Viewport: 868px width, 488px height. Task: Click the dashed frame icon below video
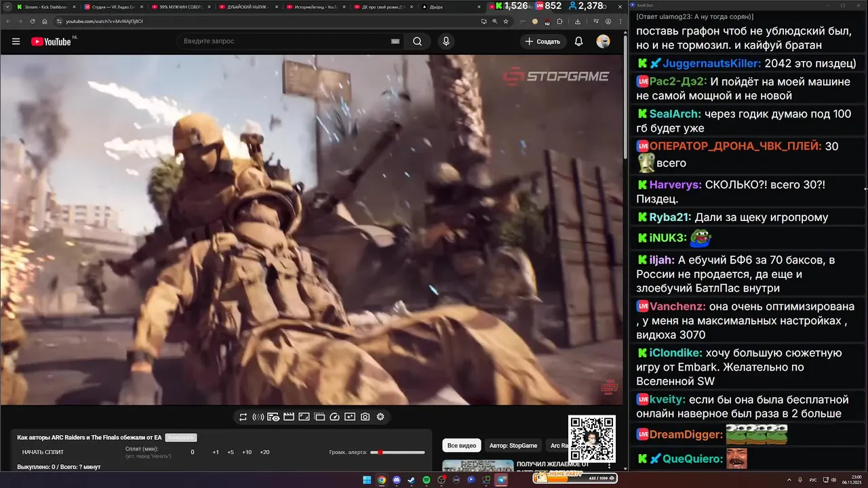tap(319, 417)
